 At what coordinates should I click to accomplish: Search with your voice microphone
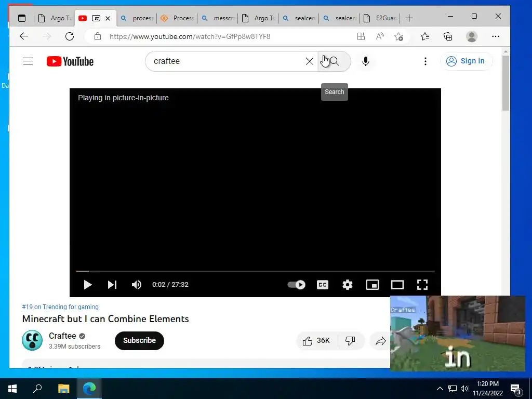[365, 61]
